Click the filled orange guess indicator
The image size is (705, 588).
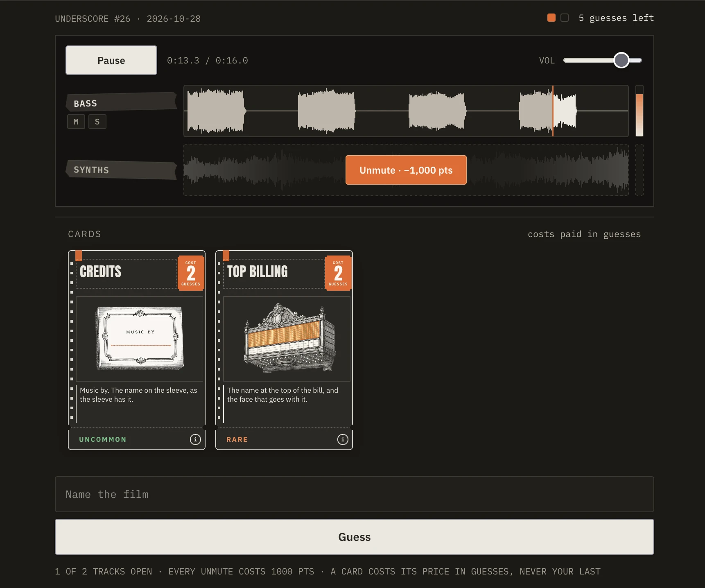(551, 18)
